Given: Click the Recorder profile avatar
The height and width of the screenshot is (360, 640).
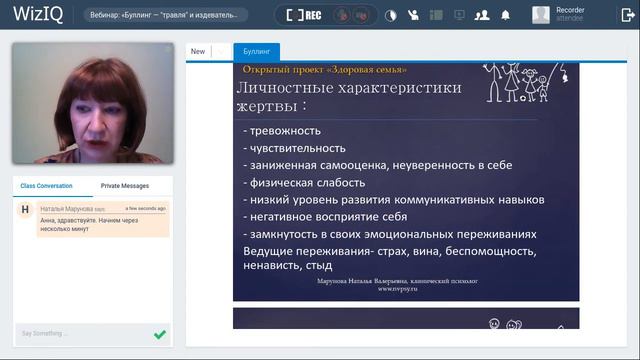Looking at the screenshot, I should click(541, 15).
